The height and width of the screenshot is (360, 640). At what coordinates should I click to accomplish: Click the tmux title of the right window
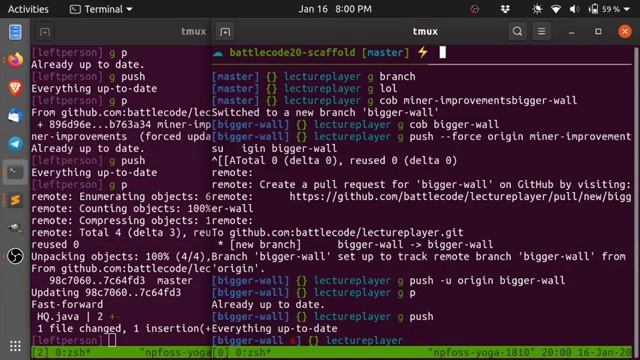coord(425,31)
